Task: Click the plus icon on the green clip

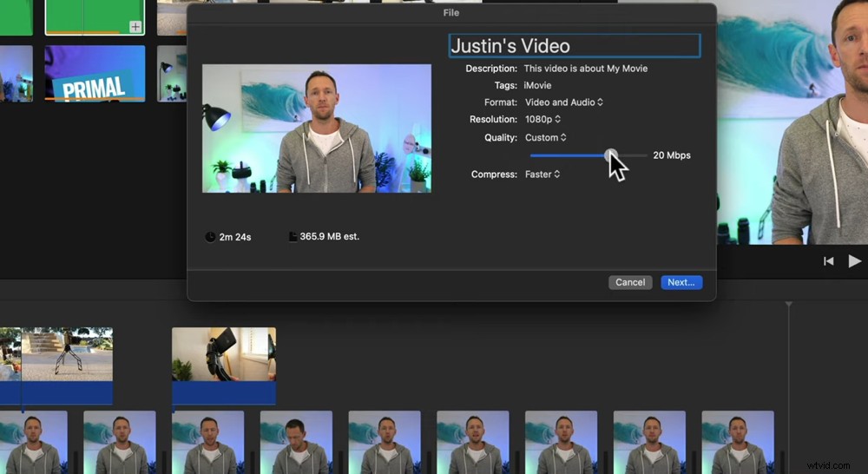Action: coord(135,27)
